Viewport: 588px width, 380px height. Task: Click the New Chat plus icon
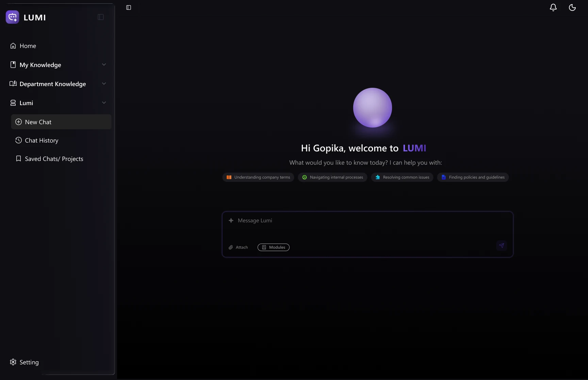pyautogui.click(x=19, y=122)
